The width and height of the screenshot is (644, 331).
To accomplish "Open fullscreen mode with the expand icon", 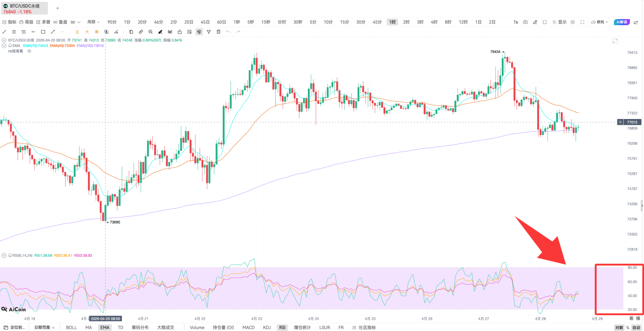I will (582, 22).
